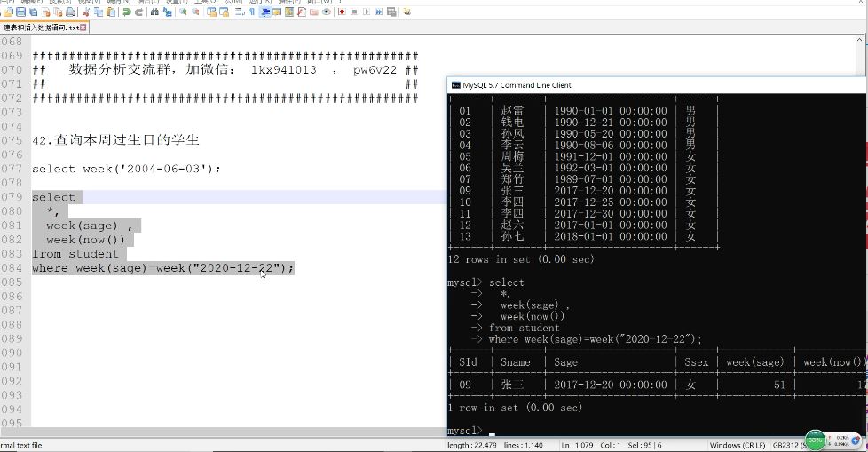
Task: Click the last toolbar icon after Save Macro
Action: pyautogui.click(x=406, y=12)
